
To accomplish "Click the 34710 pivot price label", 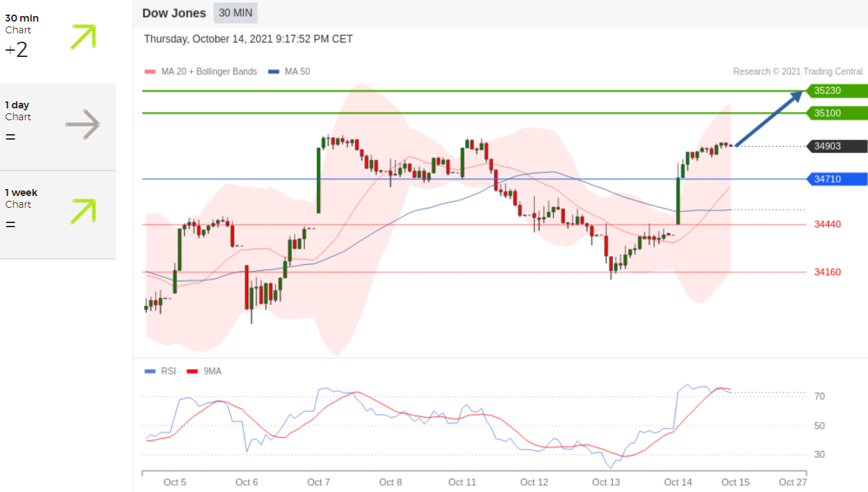I will pos(837,179).
